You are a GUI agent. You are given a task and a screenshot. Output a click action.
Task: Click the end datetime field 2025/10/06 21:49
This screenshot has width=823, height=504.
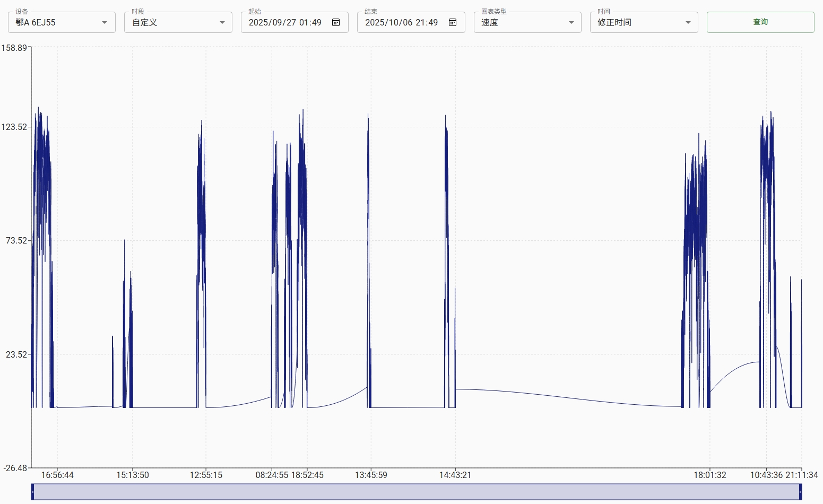coord(401,22)
